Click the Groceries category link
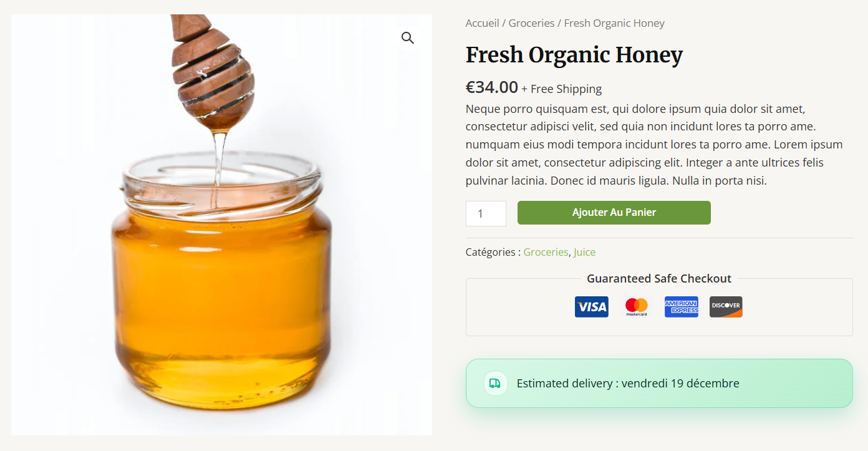The height and width of the screenshot is (451, 868). [x=546, y=251]
